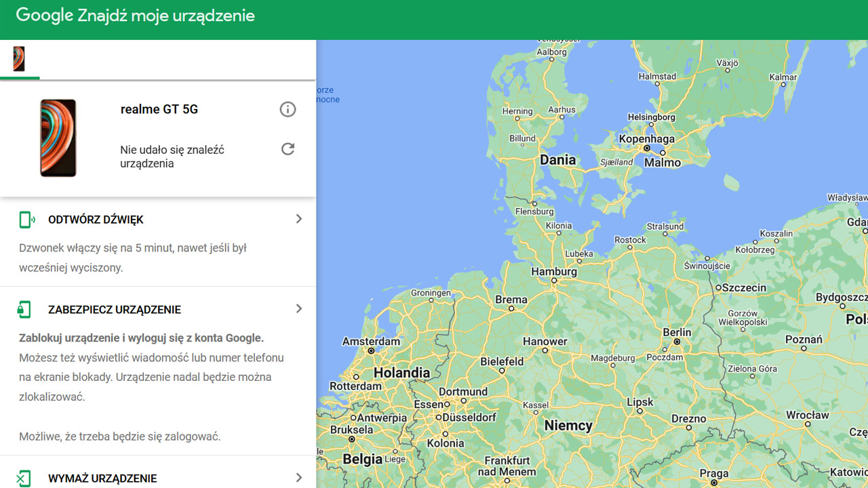Open the device info icon

pyautogui.click(x=288, y=109)
